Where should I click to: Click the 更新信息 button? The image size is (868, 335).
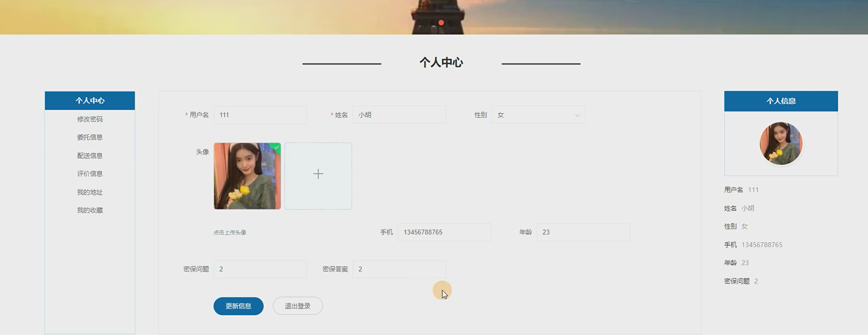click(x=238, y=306)
